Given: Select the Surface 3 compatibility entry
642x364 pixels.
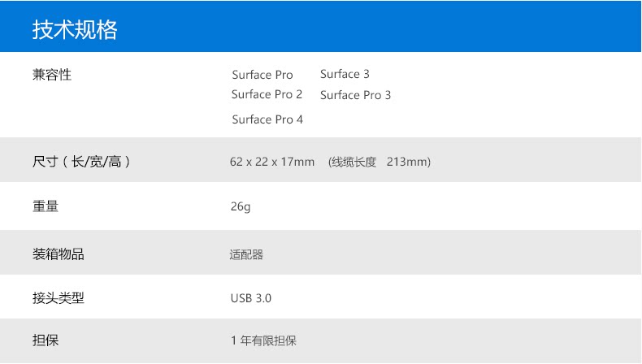Looking at the screenshot, I should click(345, 74).
